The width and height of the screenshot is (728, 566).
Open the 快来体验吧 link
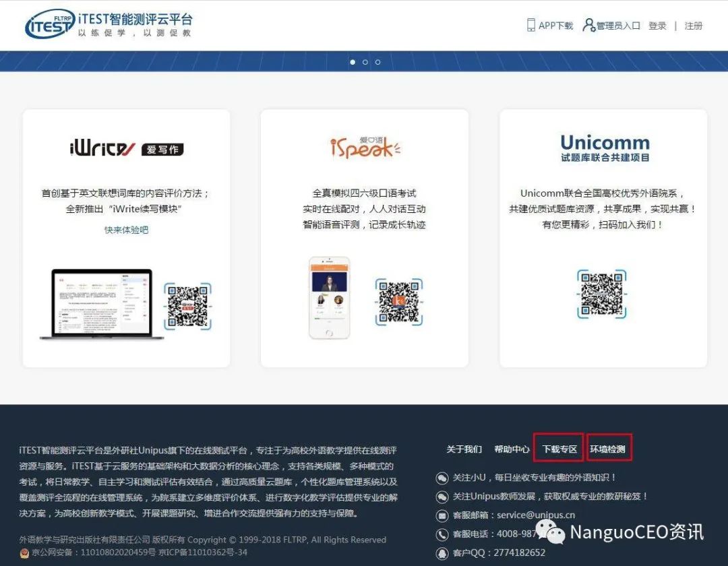[x=126, y=230]
